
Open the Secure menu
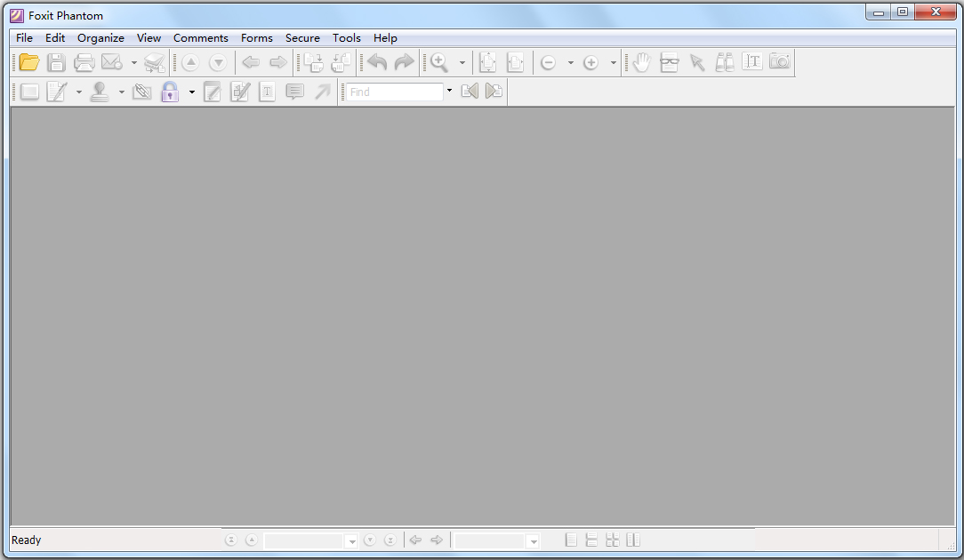coord(302,38)
